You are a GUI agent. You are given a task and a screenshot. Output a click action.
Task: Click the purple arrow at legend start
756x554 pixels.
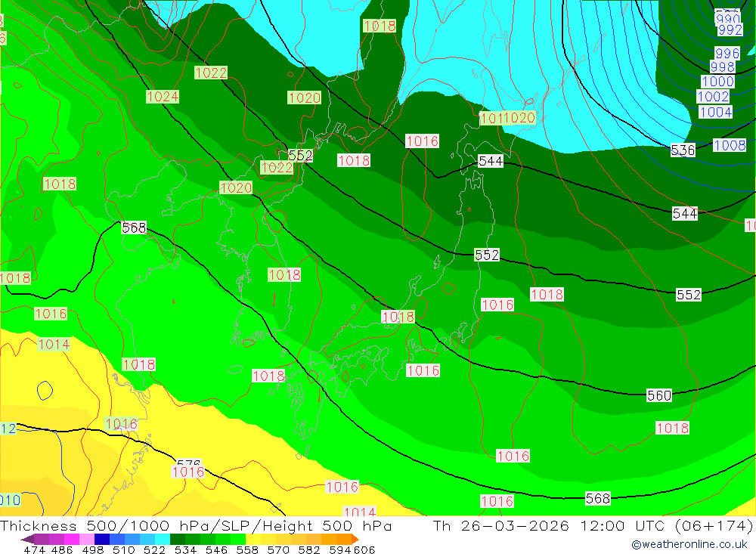tap(27, 539)
